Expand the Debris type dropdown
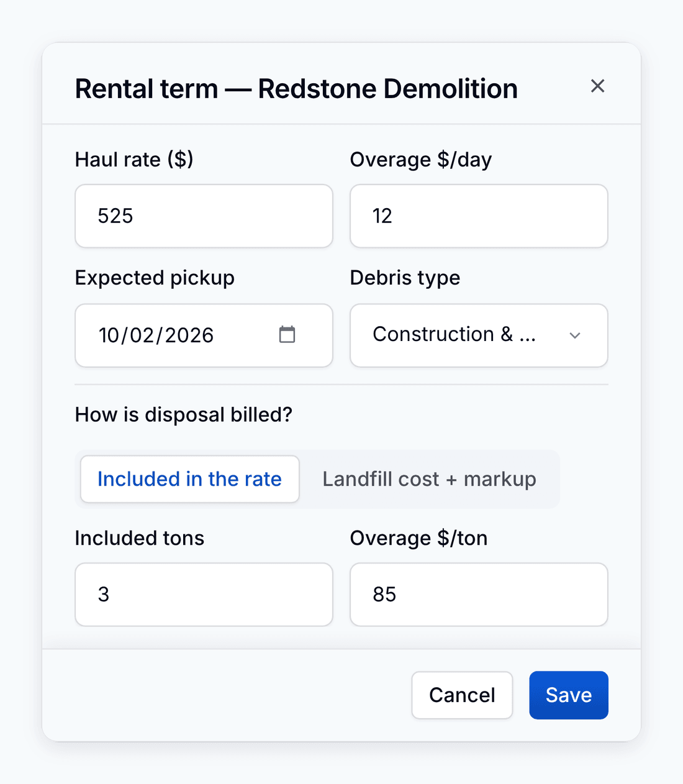 pyautogui.click(x=479, y=335)
